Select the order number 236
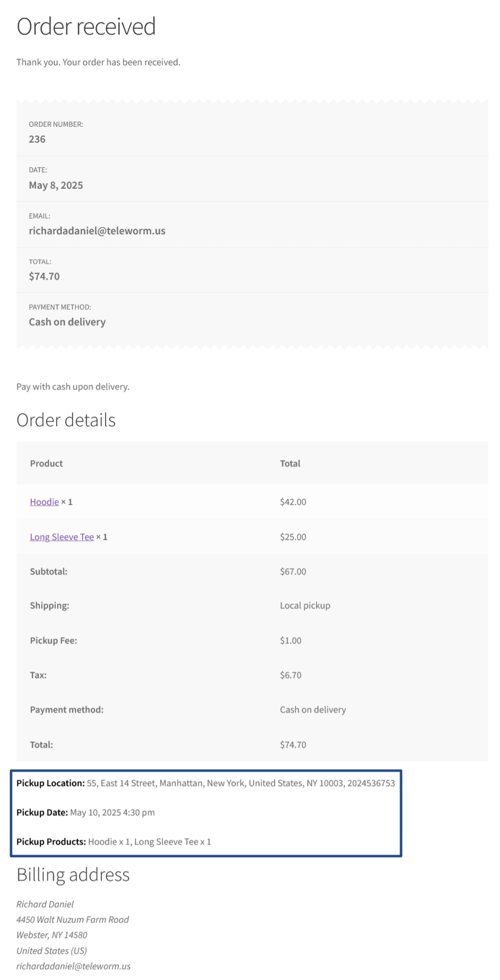 (37, 139)
